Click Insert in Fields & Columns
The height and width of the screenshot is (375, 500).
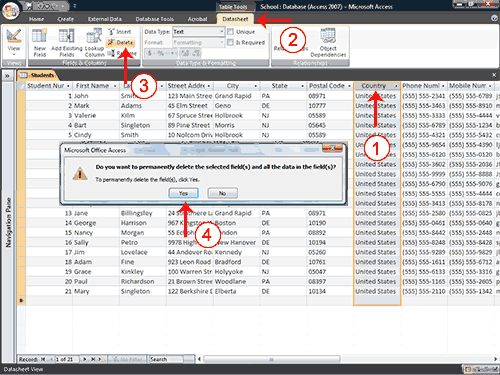pos(120,32)
